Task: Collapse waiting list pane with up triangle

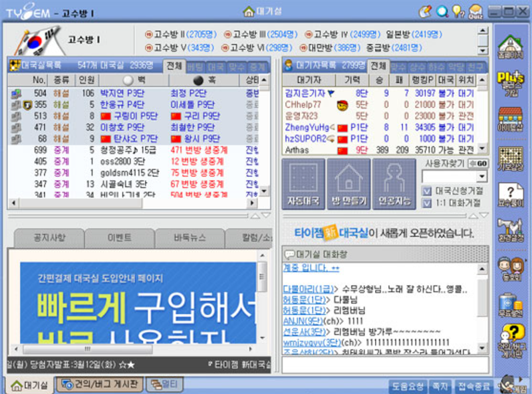Action: 473,216
